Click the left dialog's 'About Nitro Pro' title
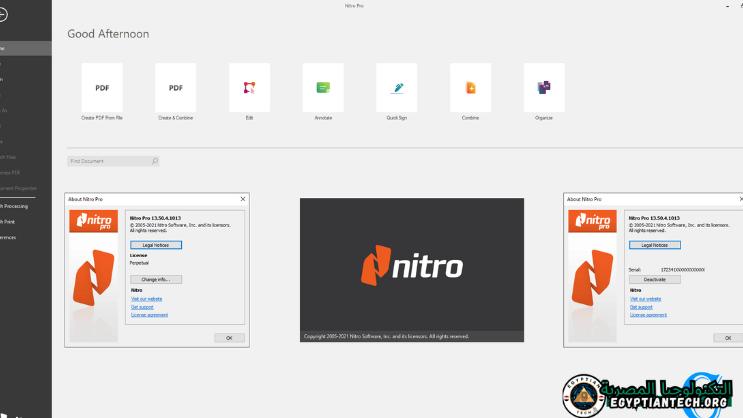743x418 pixels. tap(85, 199)
